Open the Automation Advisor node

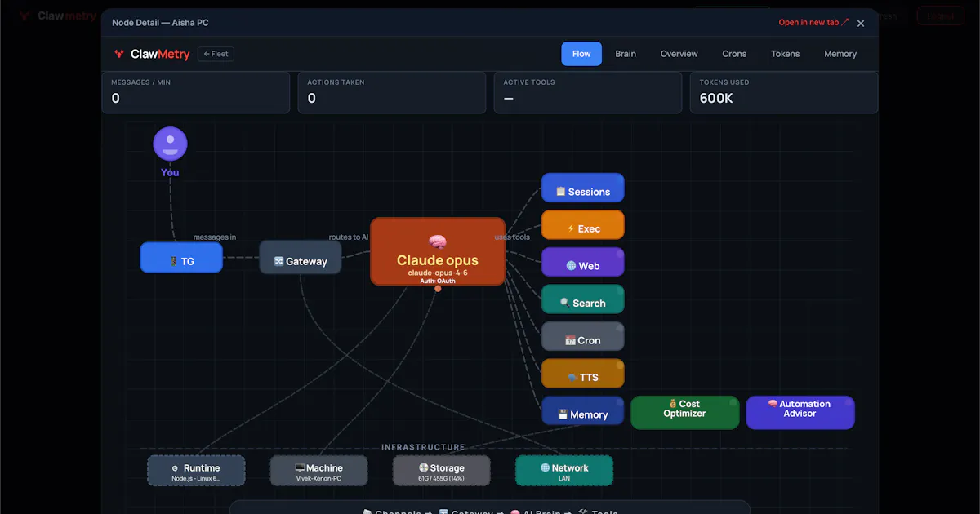point(800,412)
